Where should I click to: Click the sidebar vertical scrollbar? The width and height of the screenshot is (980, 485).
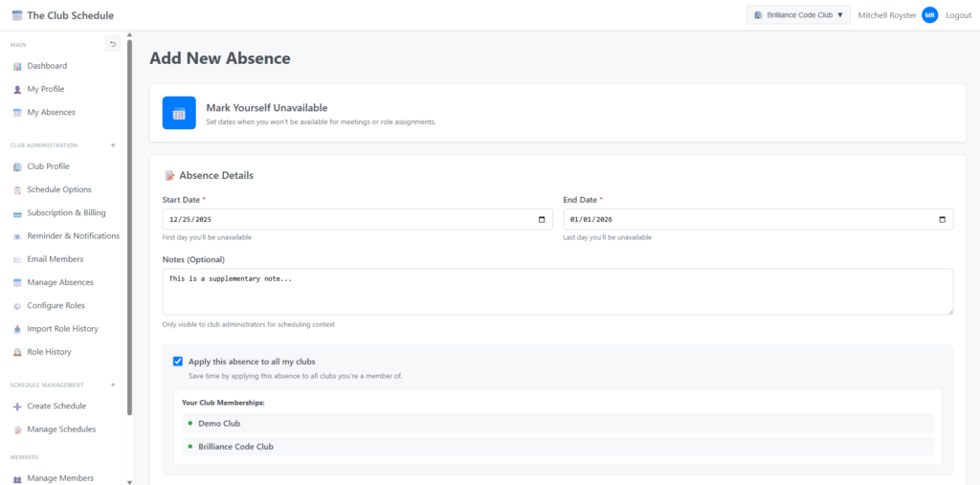pos(129,230)
